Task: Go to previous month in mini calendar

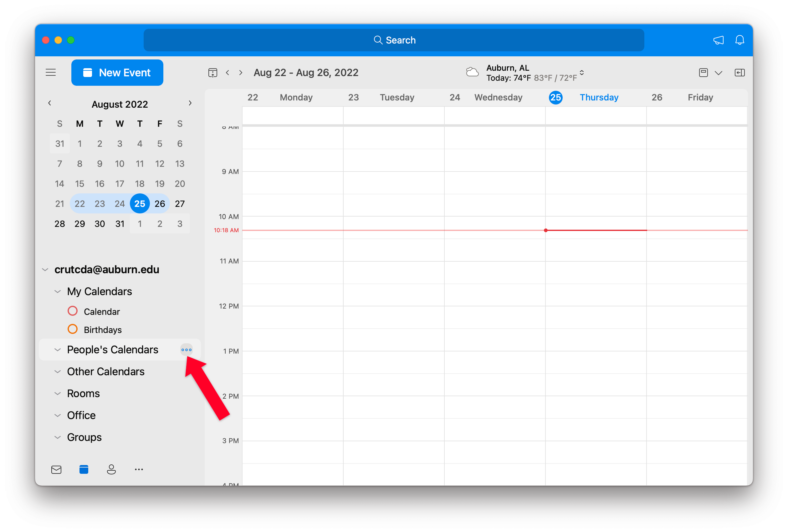Action: [x=49, y=103]
